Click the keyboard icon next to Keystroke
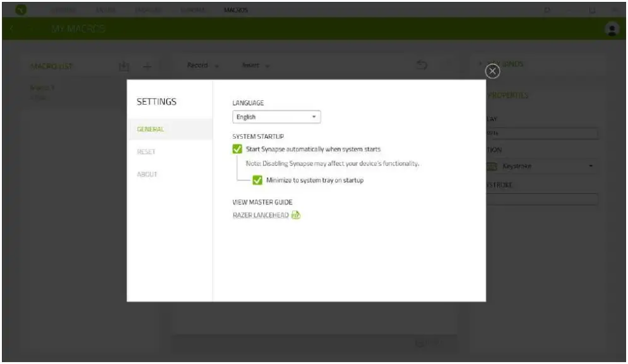 pyautogui.click(x=494, y=165)
